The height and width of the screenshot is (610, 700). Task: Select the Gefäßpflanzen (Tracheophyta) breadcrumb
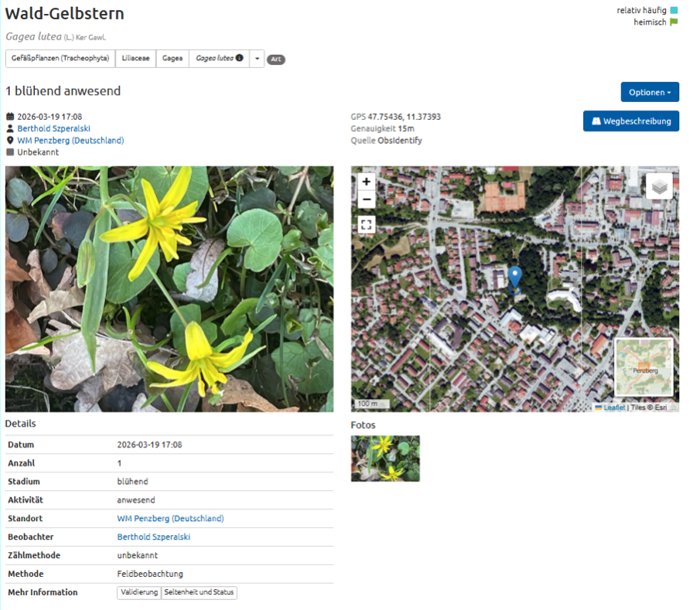60,59
